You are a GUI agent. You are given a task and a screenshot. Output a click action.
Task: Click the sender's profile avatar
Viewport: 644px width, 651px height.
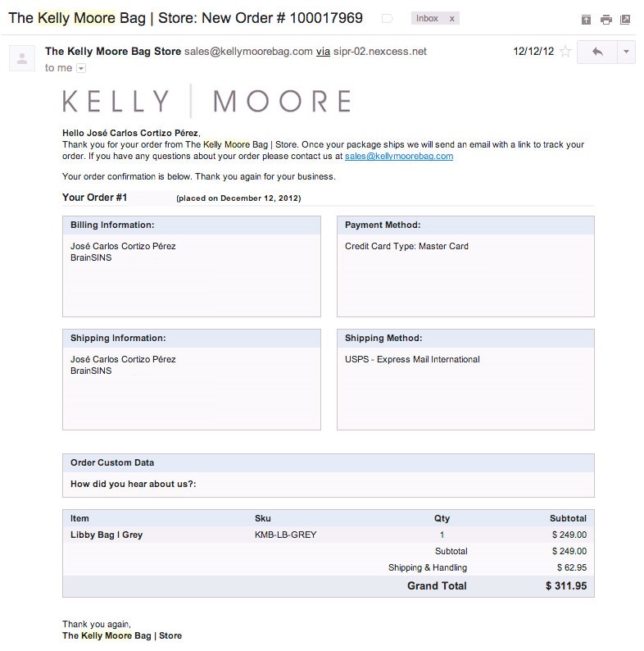pos(23,58)
